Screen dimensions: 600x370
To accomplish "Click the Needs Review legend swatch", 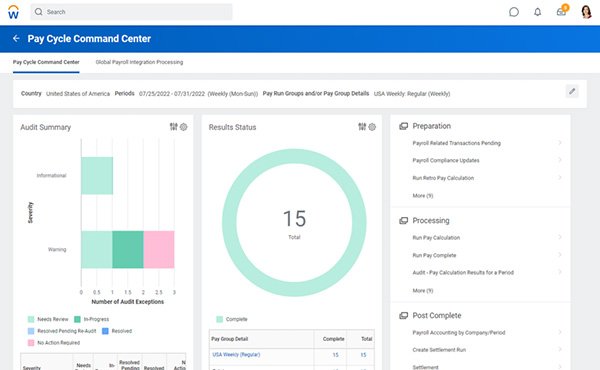I will (x=31, y=319).
